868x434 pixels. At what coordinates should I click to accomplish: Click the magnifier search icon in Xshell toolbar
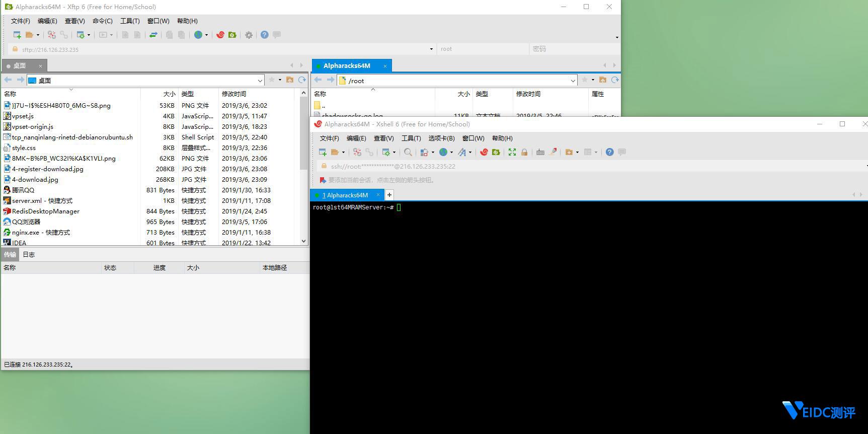pyautogui.click(x=408, y=152)
